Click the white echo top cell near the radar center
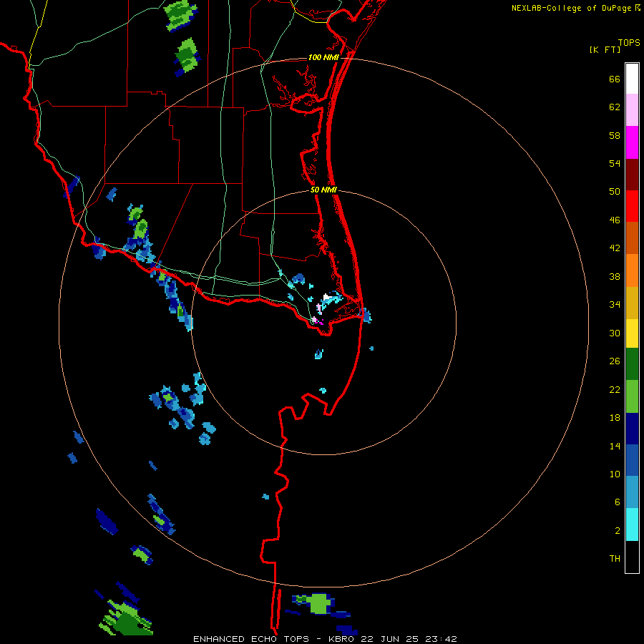Screen dimensions: 644x644 327,297
